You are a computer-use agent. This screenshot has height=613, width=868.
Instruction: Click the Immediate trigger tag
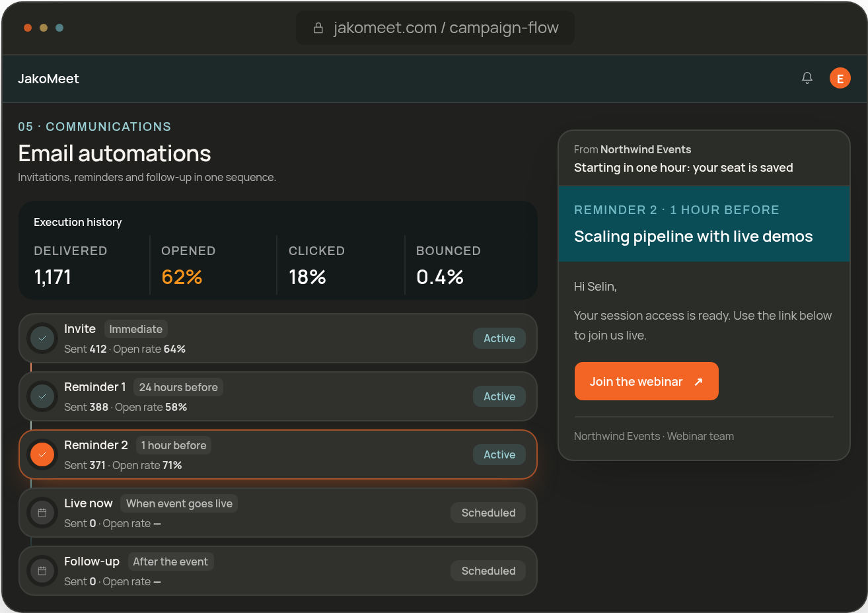135,329
